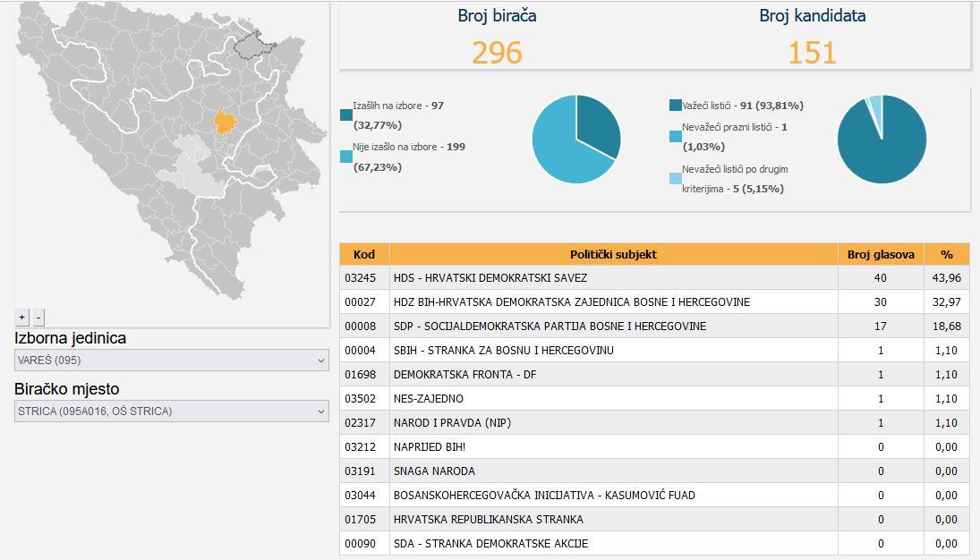This screenshot has height=560, width=980.
Task: Click the percentage 32,97
Action: [947, 301]
